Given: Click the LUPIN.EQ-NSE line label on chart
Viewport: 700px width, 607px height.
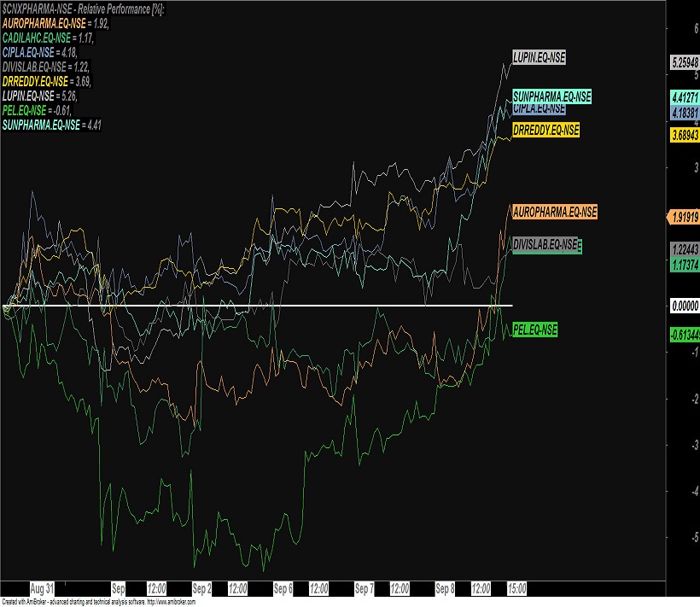Looking at the screenshot, I should 539,58.
